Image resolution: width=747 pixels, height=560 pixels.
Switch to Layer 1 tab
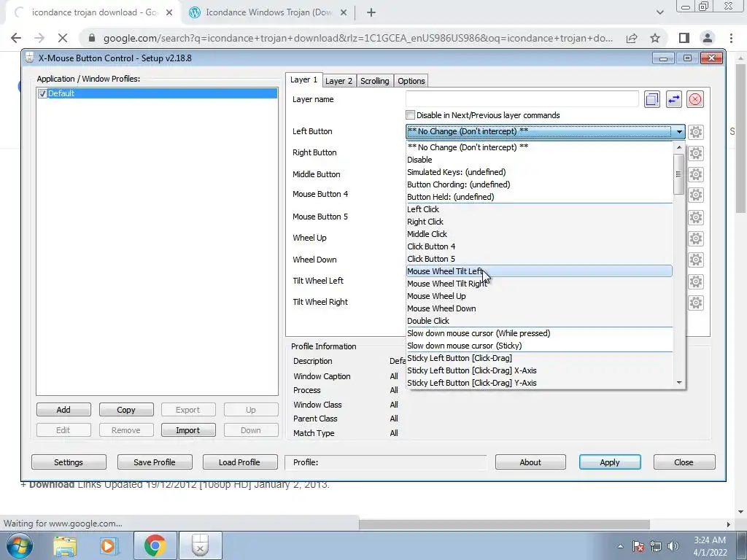[x=303, y=80]
